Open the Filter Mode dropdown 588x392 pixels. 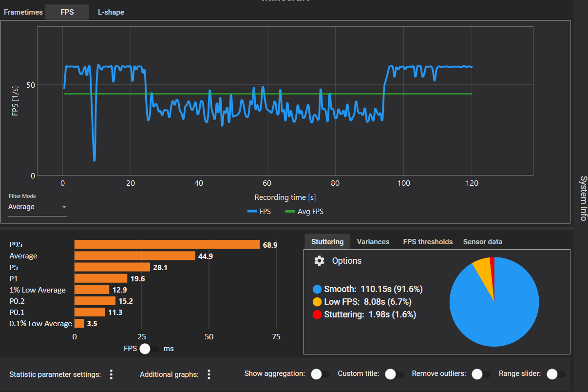click(x=38, y=207)
